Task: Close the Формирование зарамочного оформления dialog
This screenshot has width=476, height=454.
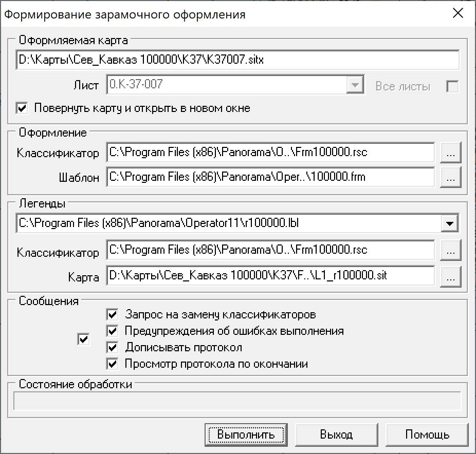Action: [x=458, y=13]
